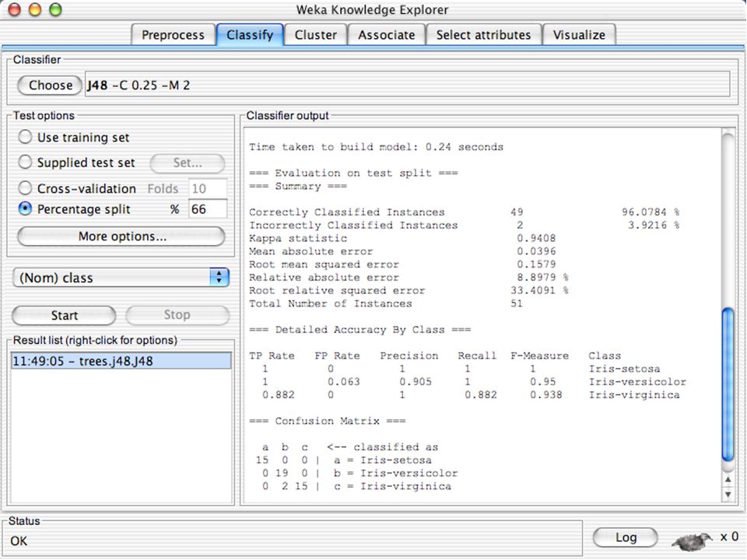Click the Incorrectly Classified Instances line
This screenshot has width=747, height=560.
pos(465,226)
